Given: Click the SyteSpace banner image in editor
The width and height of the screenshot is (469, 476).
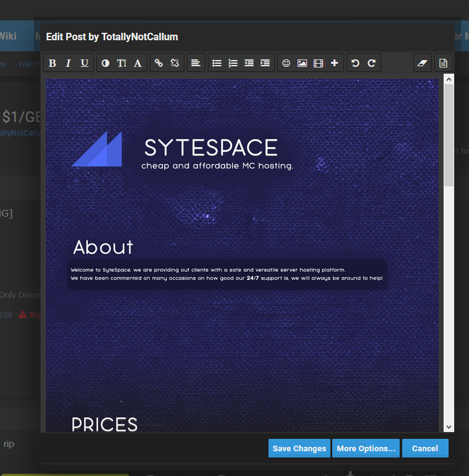Looking at the screenshot, I should click(x=242, y=255).
